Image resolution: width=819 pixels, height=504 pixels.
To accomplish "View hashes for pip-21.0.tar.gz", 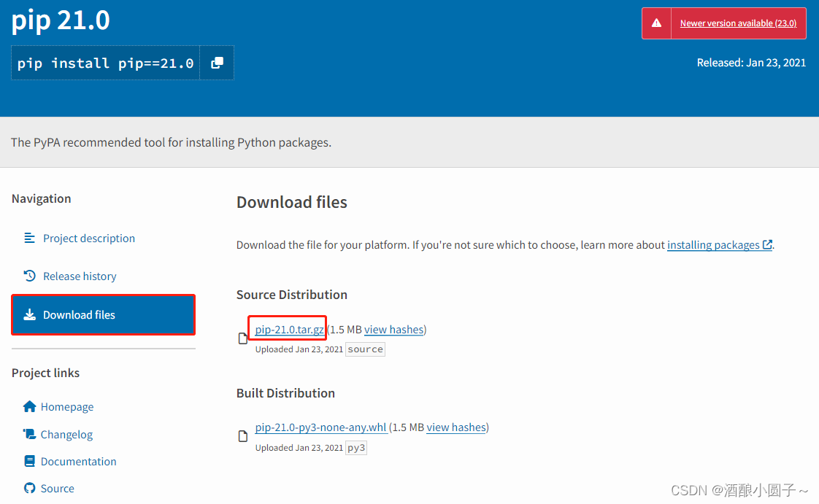I will coord(394,330).
